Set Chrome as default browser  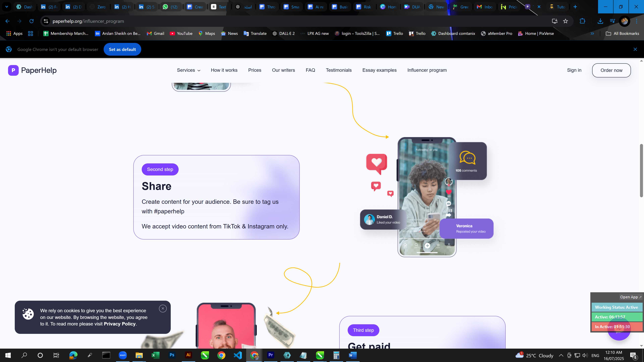pyautogui.click(x=122, y=49)
